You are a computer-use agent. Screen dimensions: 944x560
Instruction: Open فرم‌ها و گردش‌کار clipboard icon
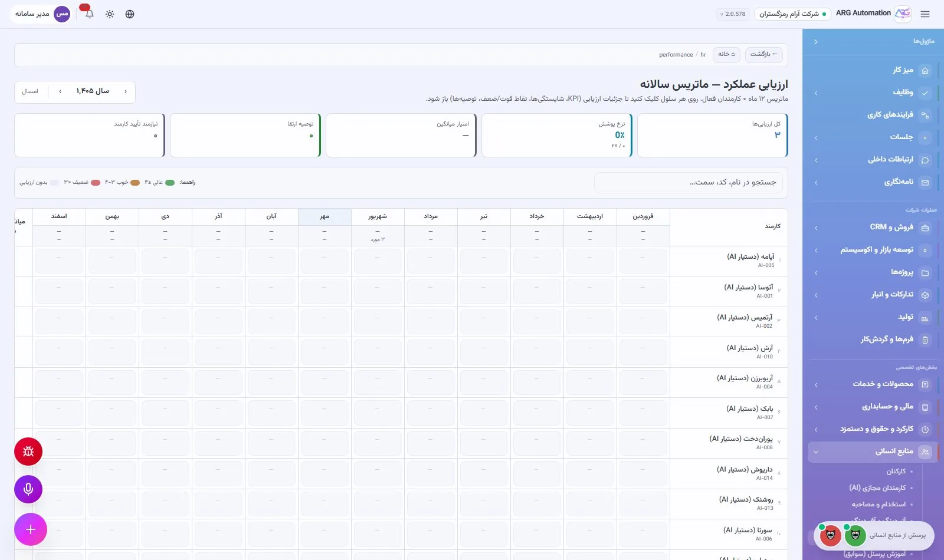tap(925, 340)
